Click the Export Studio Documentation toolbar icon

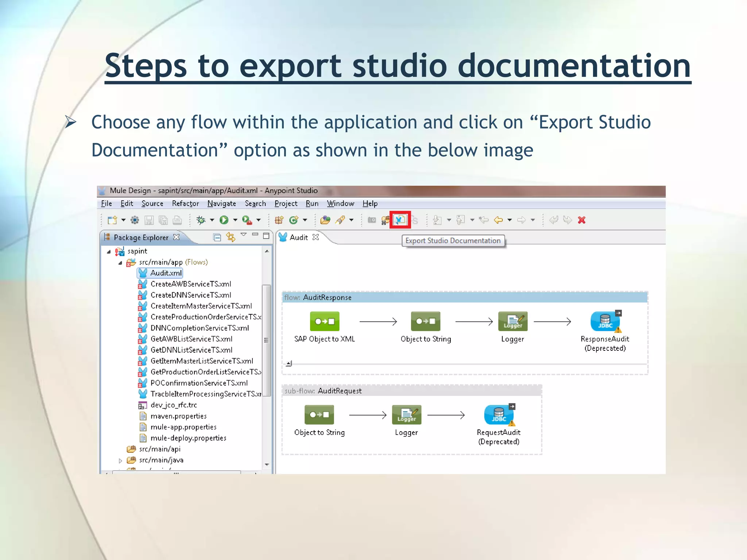400,220
